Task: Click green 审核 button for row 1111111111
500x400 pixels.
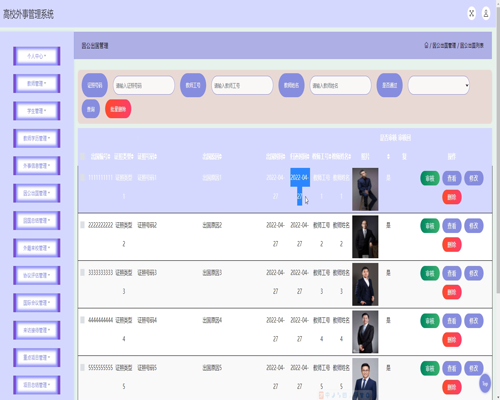Action: [430, 178]
